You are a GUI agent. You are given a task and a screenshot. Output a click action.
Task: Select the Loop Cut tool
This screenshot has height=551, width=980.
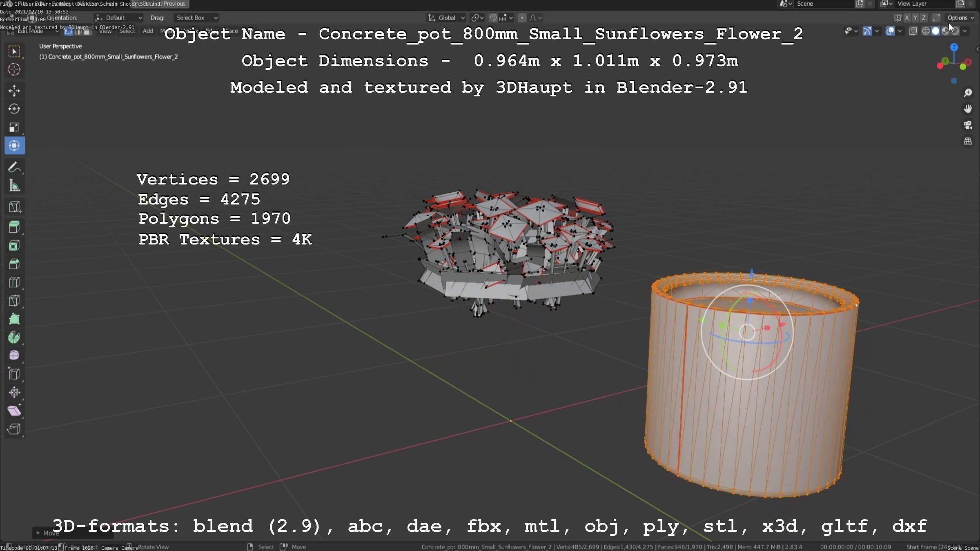14,282
